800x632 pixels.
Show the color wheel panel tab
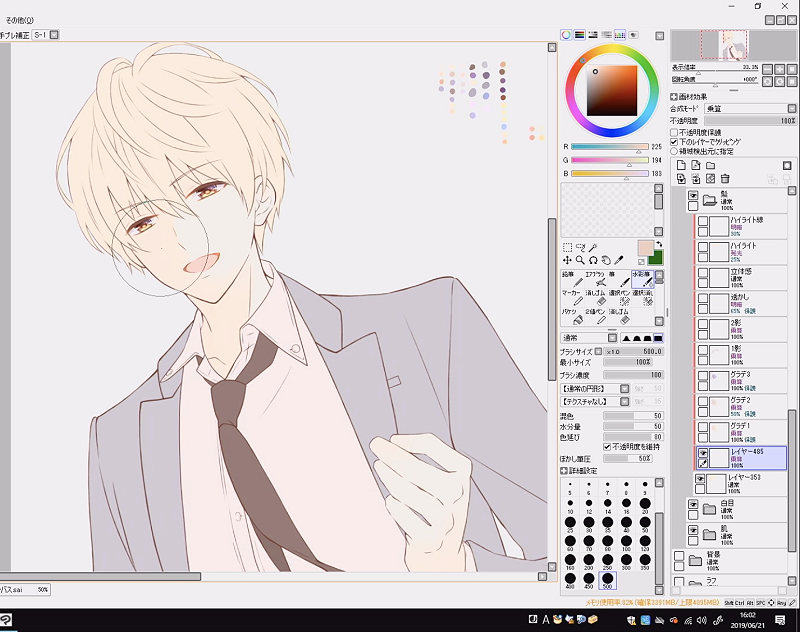pos(566,35)
